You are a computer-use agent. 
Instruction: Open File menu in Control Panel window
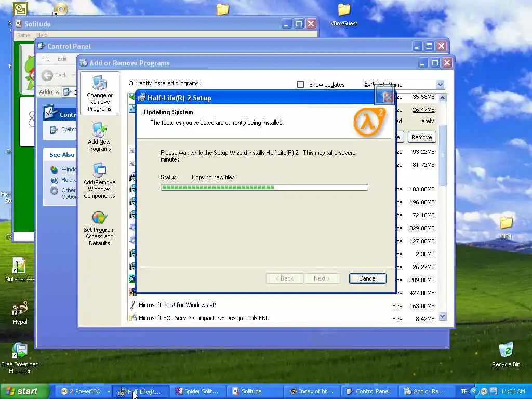click(45, 59)
